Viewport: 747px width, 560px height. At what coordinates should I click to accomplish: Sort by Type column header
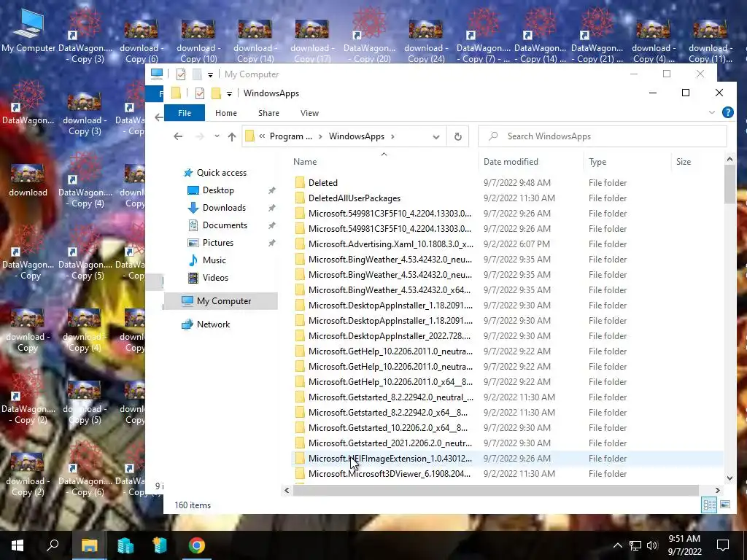[x=627, y=162]
